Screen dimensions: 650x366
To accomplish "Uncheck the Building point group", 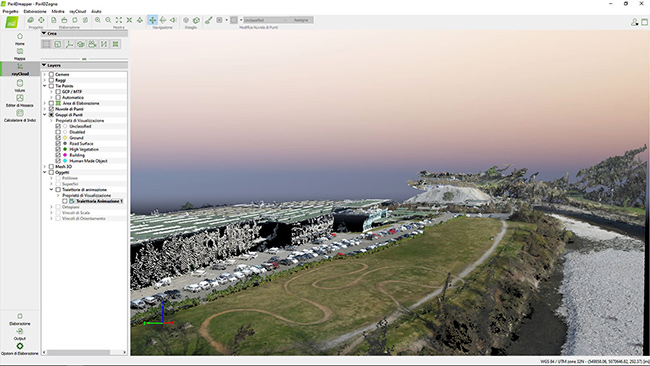I will (58, 155).
